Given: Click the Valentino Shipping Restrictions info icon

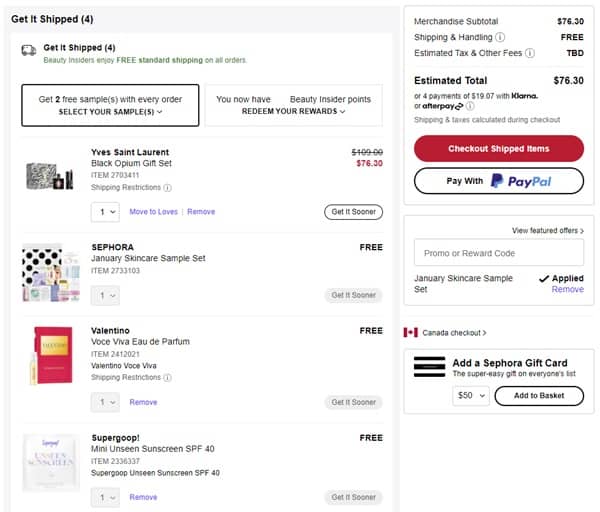Looking at the screenshot, I should pos(167,377).
